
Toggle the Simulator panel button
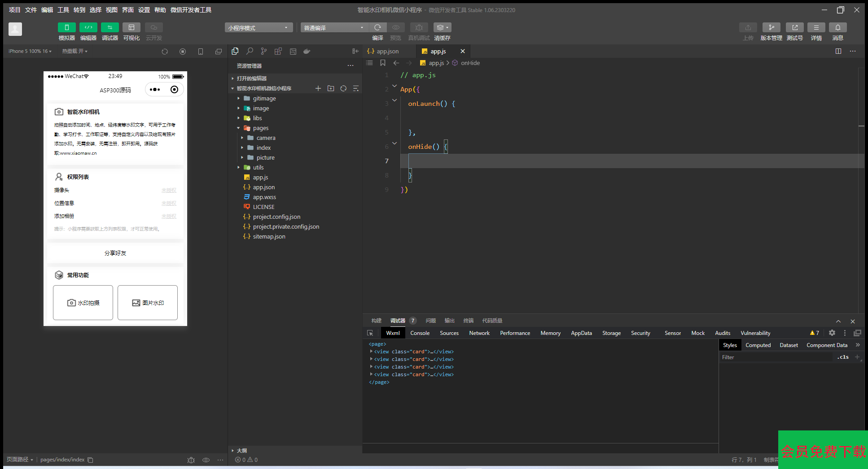click(x=66, y=28)
